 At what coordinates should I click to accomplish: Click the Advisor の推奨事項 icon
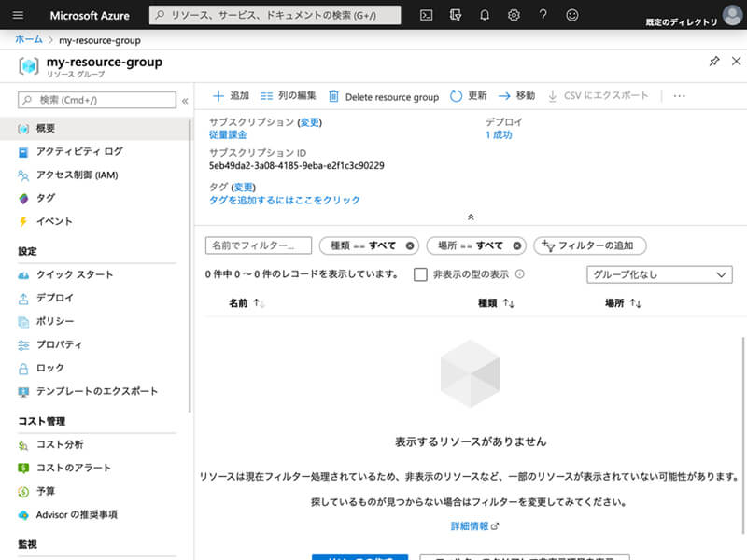coord(23,515)
